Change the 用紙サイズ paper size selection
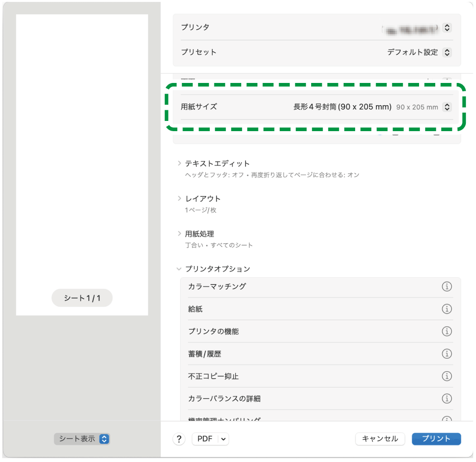Screen dimensions: 476x462 point(446,107)
